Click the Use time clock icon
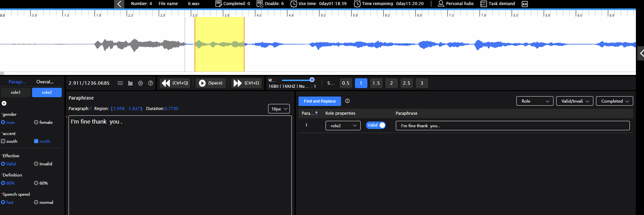The height and width of the screenshot is (215, 644). [294, 4]
